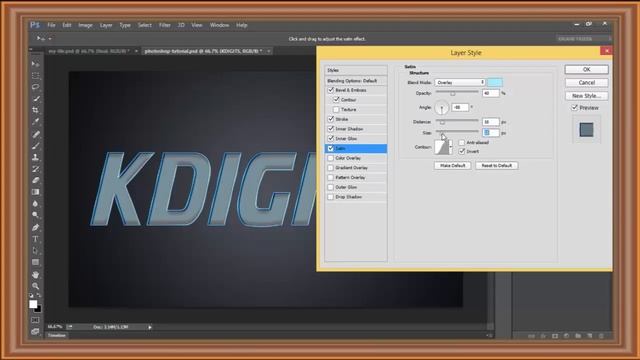Open the Edit menu
640x360 pixels.
(67, 25)
